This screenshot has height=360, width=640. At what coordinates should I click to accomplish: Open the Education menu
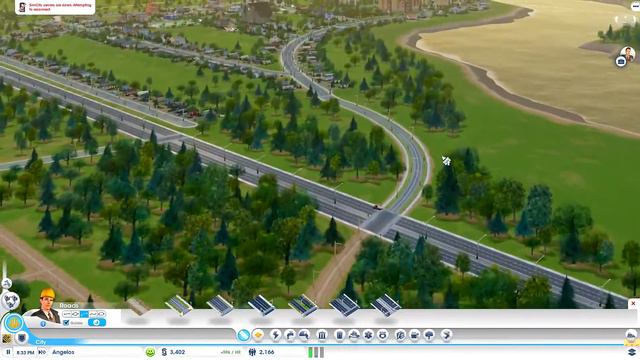[400, 335]
